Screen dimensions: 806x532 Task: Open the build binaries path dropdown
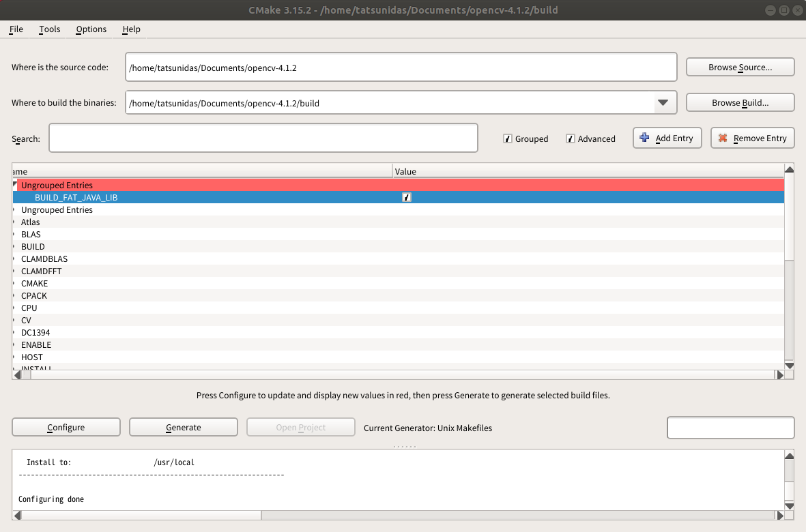point(663,103)
